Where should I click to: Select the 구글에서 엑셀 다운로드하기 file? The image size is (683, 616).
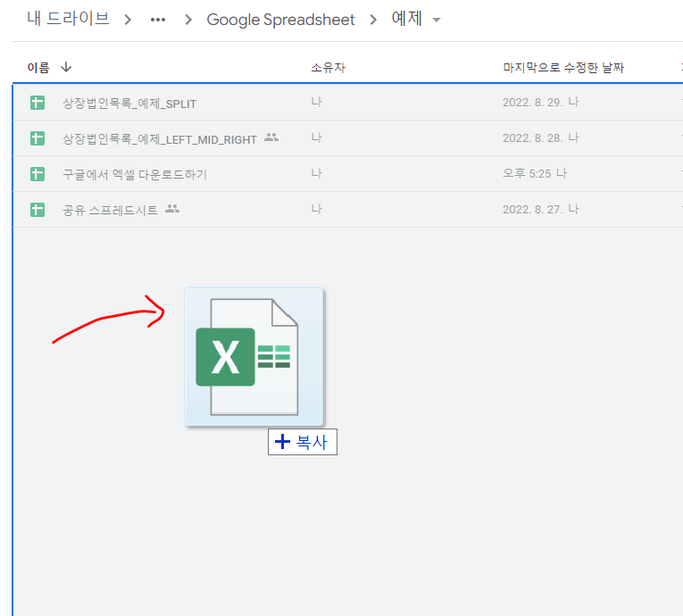[135, 175]
